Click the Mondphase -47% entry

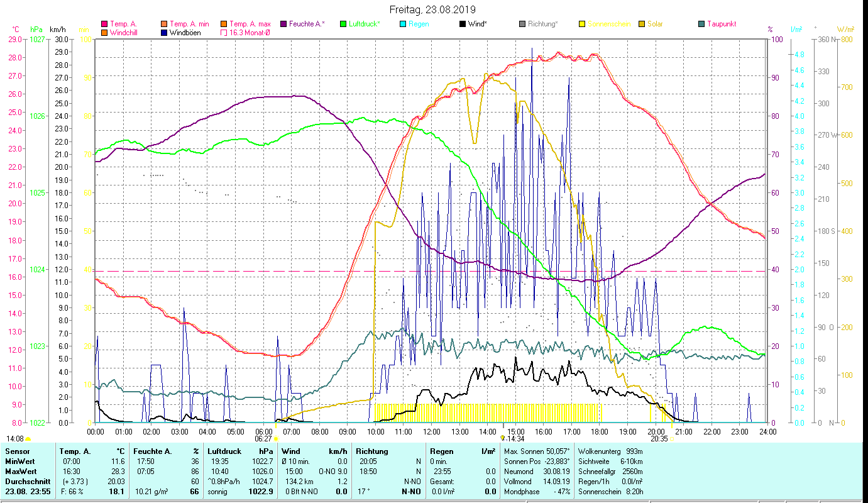pyautogui.click(x=537, y=491)
